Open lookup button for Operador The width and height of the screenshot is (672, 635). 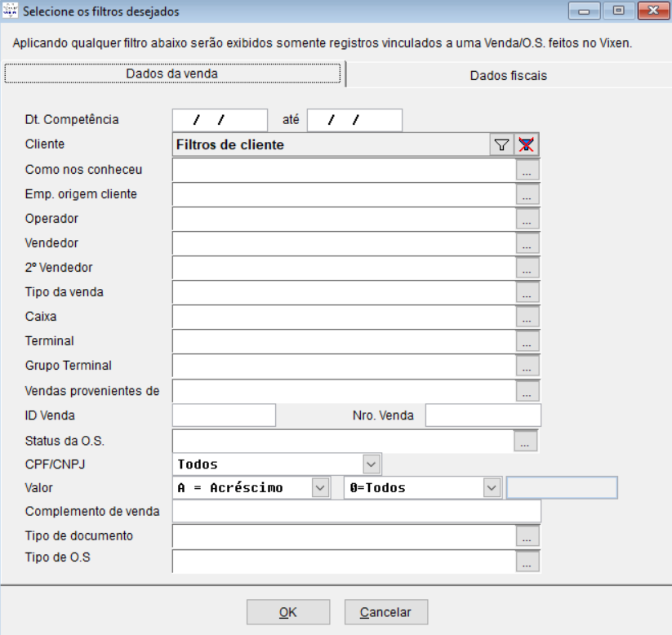(527, 219)
